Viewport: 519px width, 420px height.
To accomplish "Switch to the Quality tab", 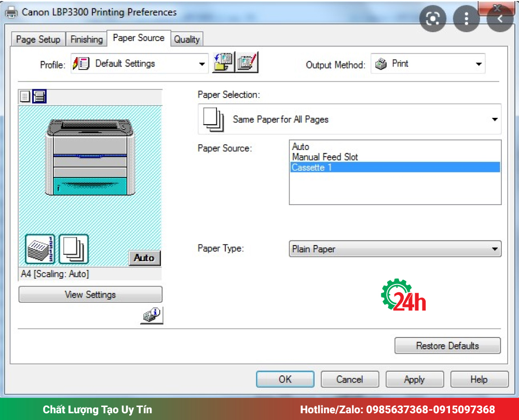I will [x=187, y=39].
